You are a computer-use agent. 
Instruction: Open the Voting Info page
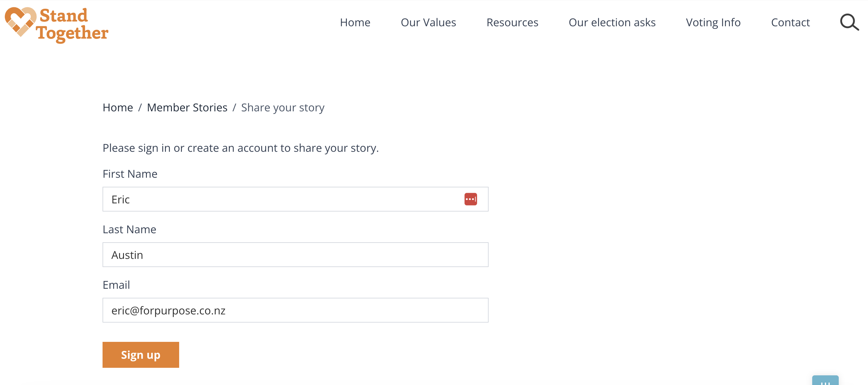click(713, 22)
